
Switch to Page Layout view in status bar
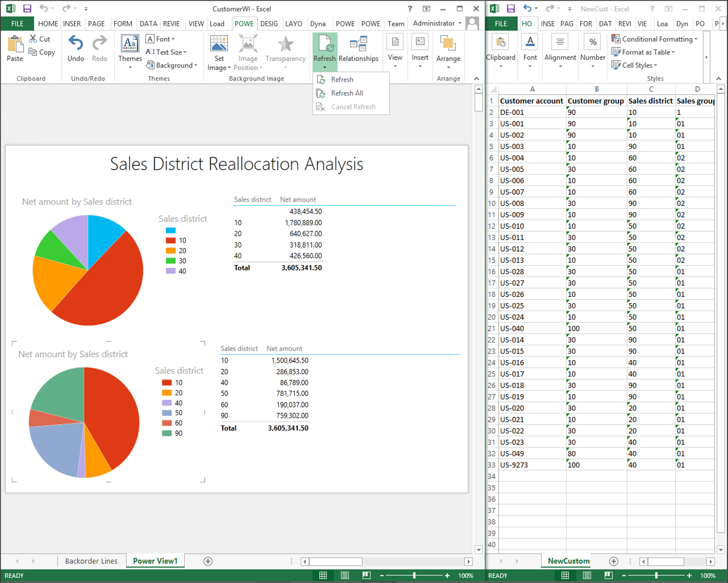pos(345,575)
